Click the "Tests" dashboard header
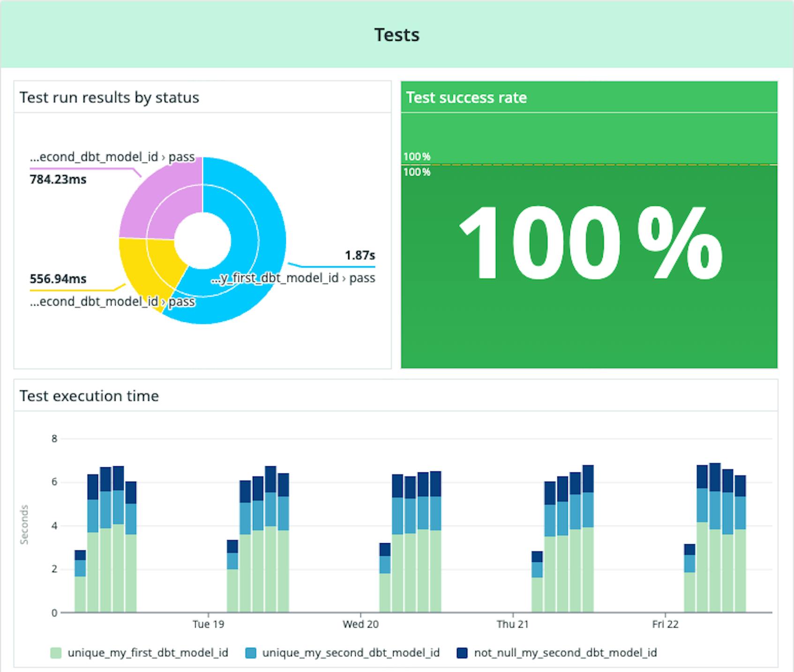This screenshot has height=672, width=794. coord(397,34)
